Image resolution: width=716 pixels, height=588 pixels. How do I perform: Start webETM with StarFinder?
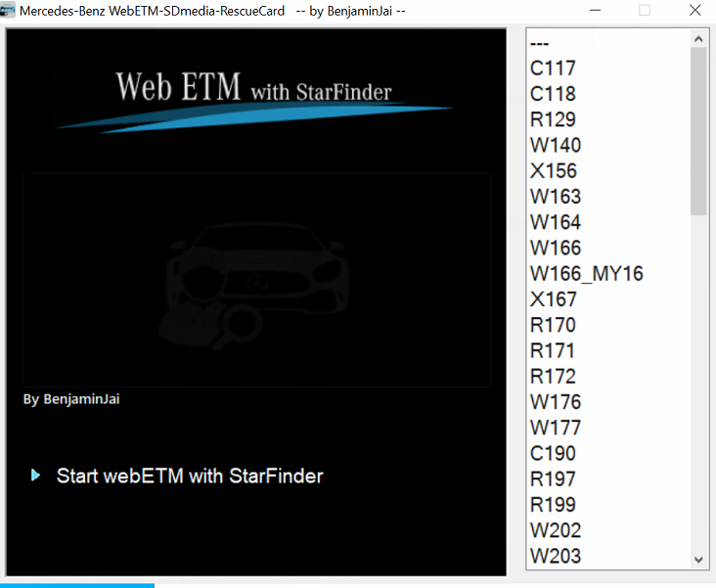[x=189, y=476]
